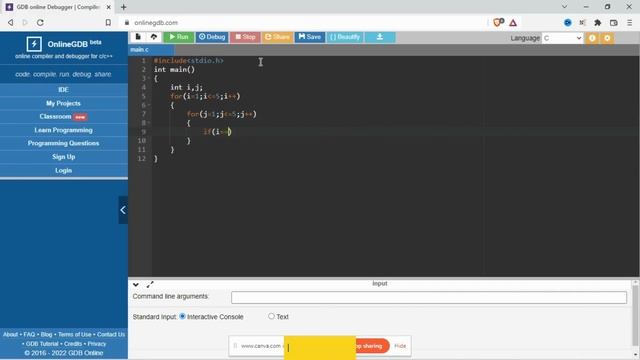Open the About footer link
This screenshot has width=640, height=360.
click(11, 334)
